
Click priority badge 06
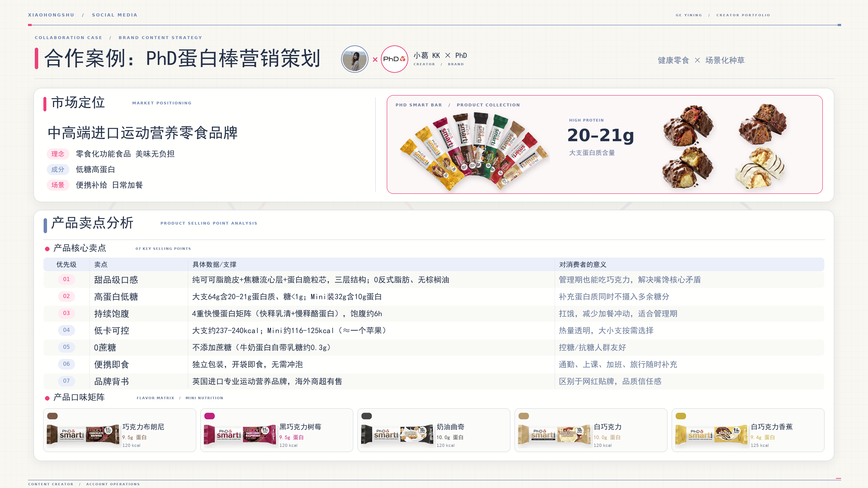[x=66, y=364]
